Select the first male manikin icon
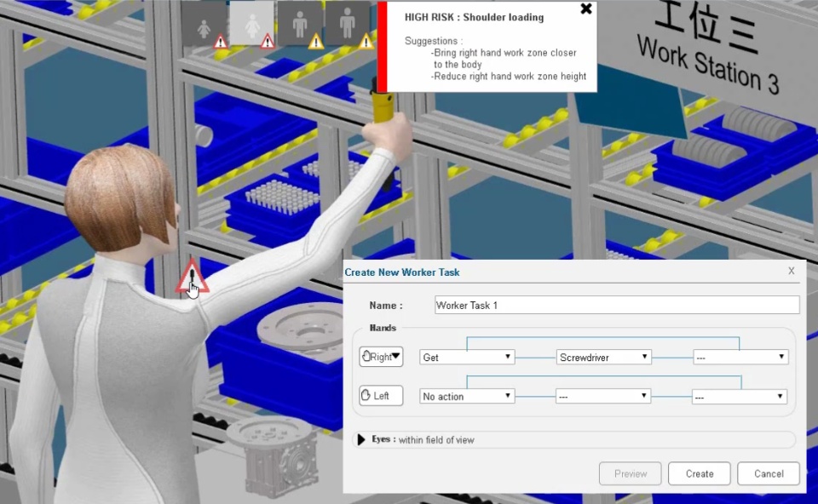Screen dimensions: 818x504 [300, 24]
